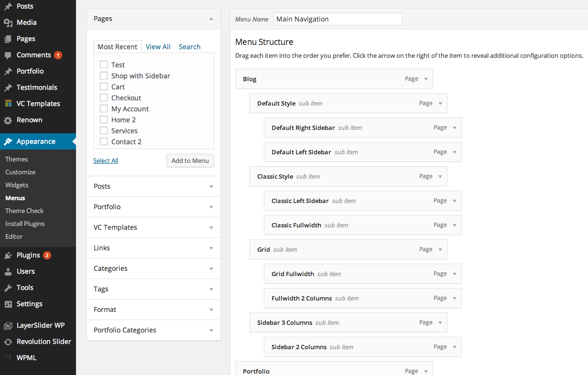Click the Comments speech bubble icon
588x375 pixels.
click(x=8, y=55)
